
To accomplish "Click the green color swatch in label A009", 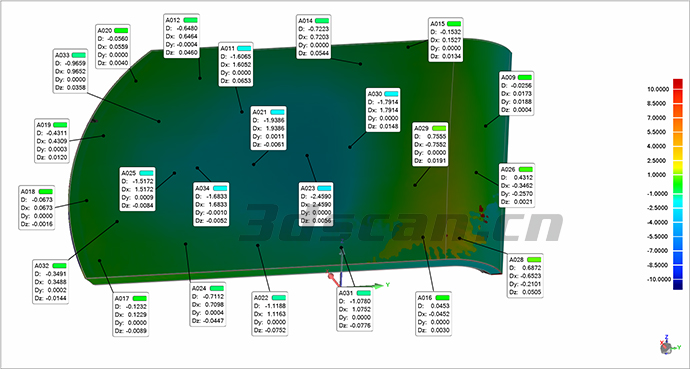I will (x=525, y=77).
